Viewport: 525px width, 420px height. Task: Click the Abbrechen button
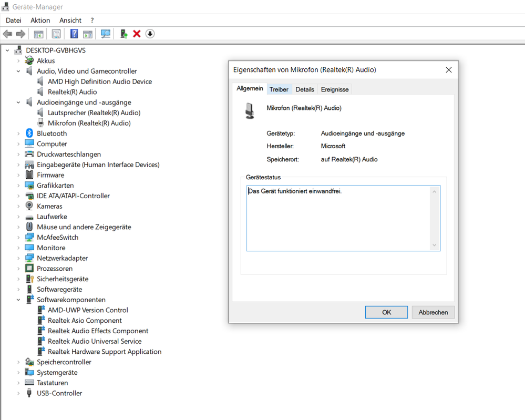(433, 312)
